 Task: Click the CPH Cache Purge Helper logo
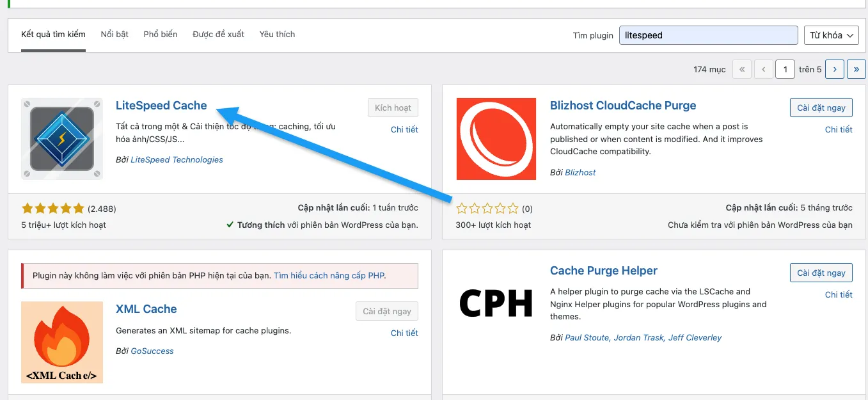[496, 304]
